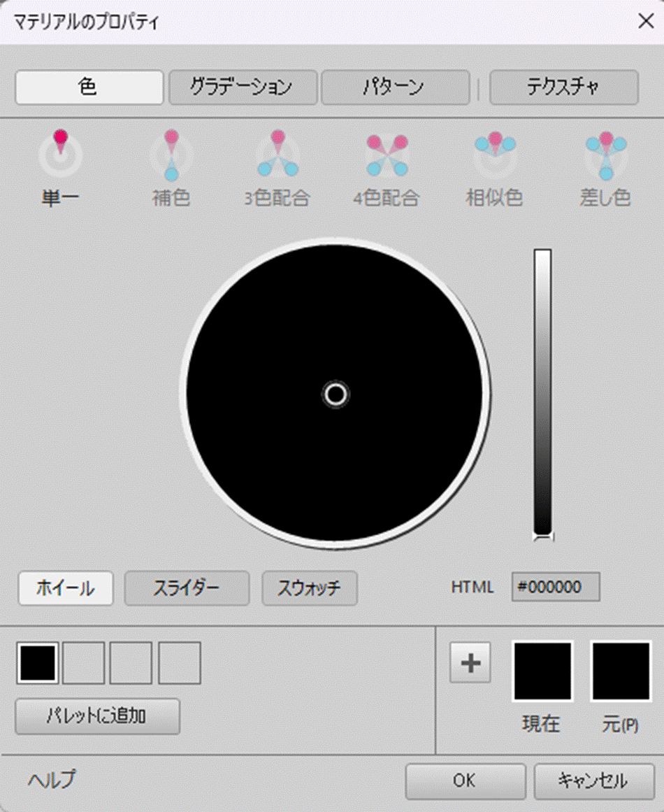
Task: Click the center marker on color wheel
Action: tap(336, 394)
